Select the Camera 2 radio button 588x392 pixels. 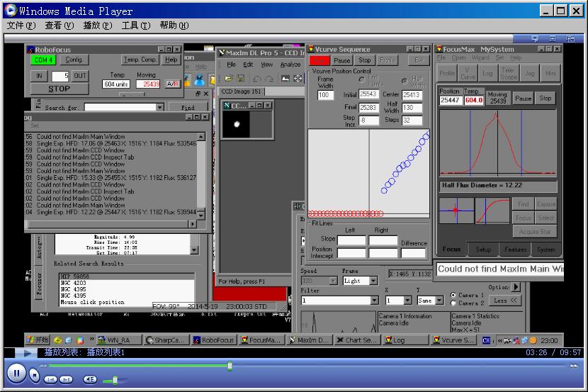[453, 303]
